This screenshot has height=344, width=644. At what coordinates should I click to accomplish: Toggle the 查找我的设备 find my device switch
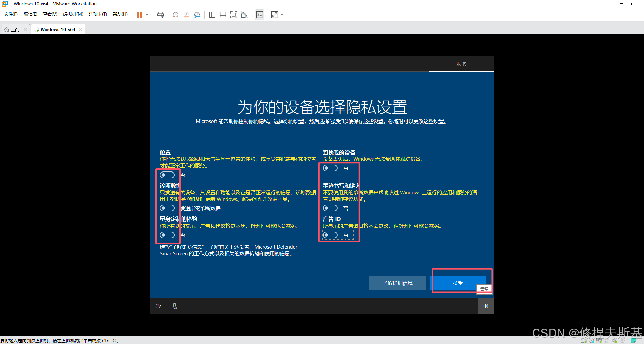pyautogui.click(x=330, y=168)
